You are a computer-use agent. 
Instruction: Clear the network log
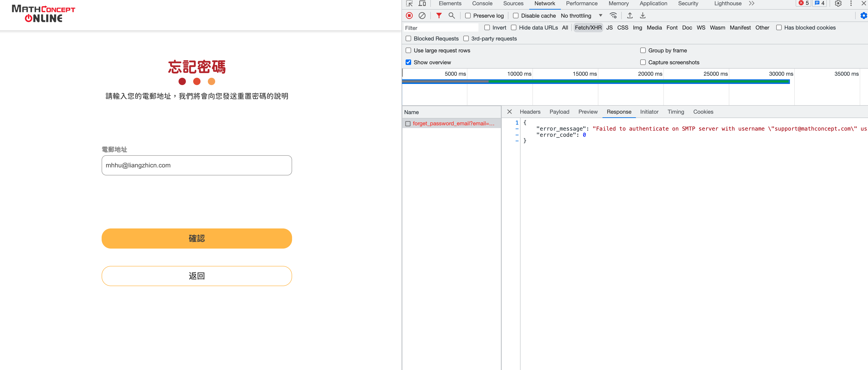[x=422, y=16]
